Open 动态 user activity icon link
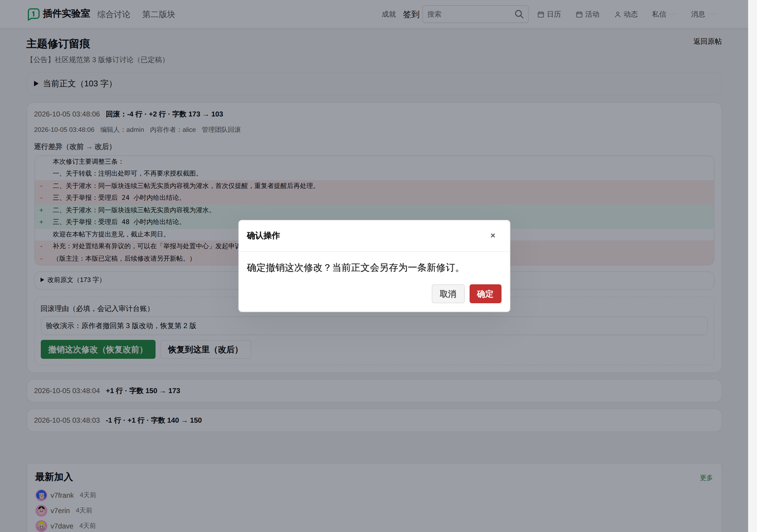This screenshot has height=532, width=757. 626,14
